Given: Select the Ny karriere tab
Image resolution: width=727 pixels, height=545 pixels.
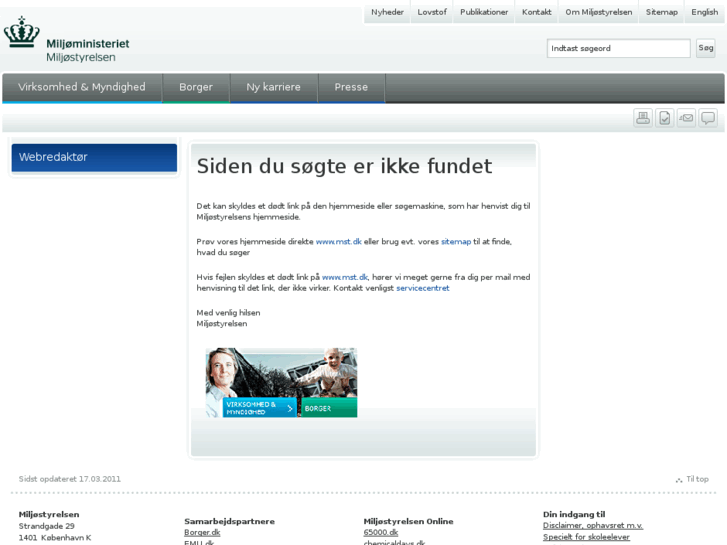Looking at the screenshot, I should [x=274, y=87].
